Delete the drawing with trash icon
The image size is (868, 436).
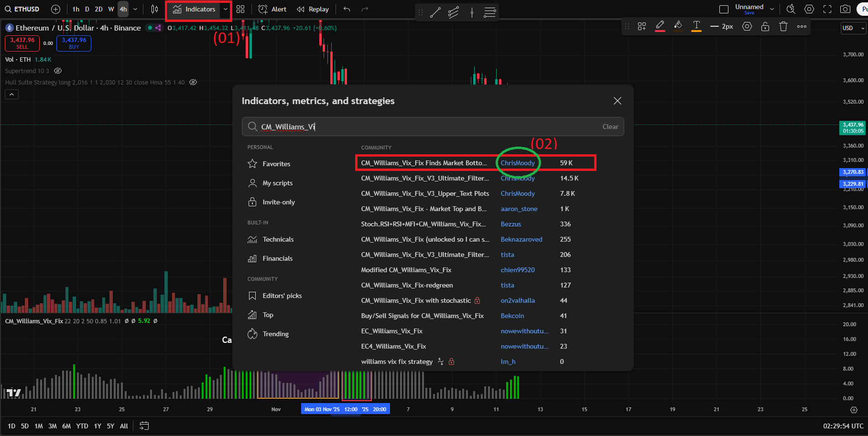[783, 26]
